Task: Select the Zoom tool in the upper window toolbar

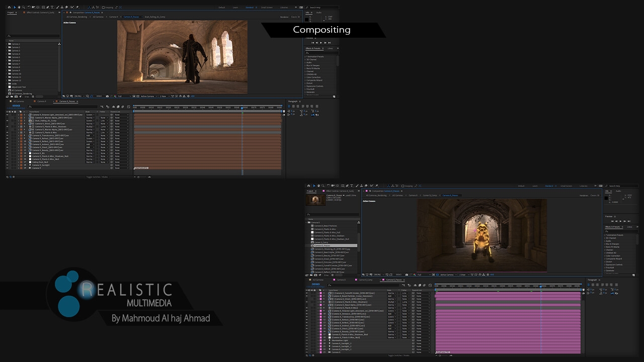Action: click(x=23, y=8)
